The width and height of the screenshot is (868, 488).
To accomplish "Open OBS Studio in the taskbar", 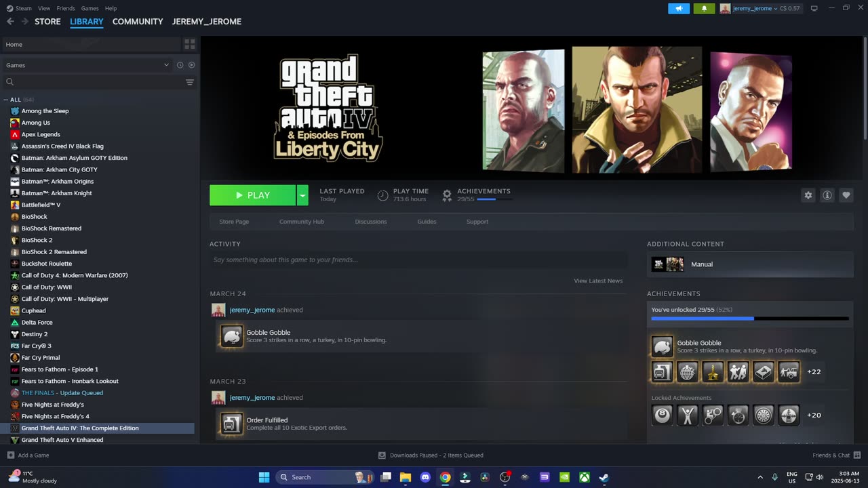I will pyautogui.click(x=505, y=477).
